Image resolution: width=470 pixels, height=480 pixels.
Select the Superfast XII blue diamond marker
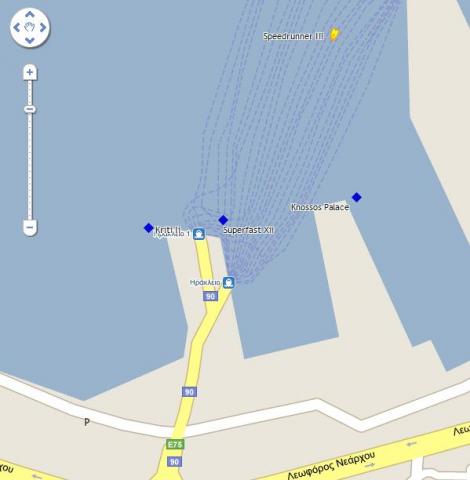coord(223,220)
